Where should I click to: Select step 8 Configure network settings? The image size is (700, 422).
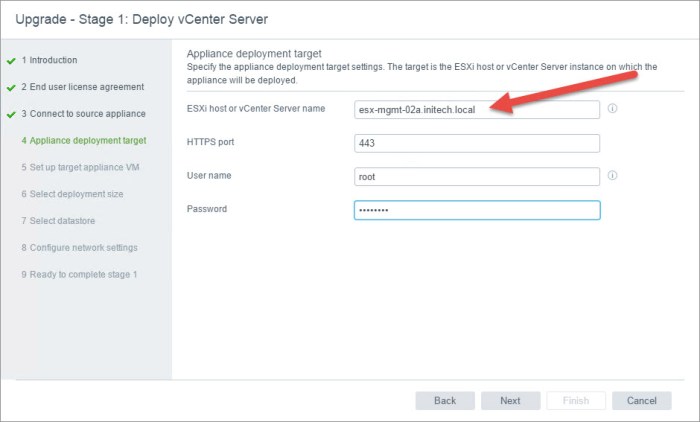(x=79, y=247)
